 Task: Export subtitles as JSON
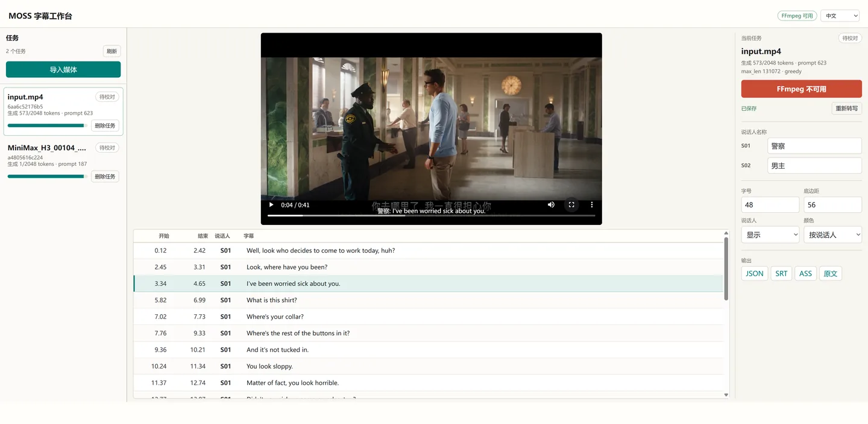[x=755, y=273]
